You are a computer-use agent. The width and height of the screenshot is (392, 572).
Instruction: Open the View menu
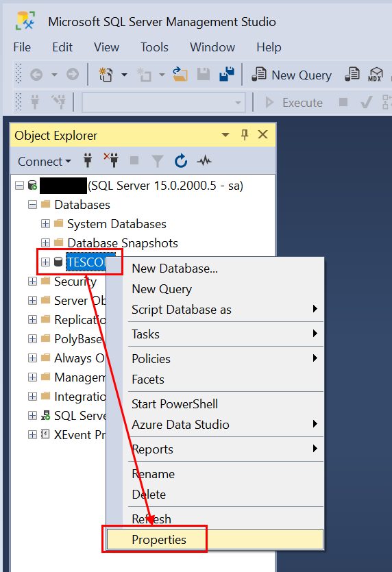[106, 47]
